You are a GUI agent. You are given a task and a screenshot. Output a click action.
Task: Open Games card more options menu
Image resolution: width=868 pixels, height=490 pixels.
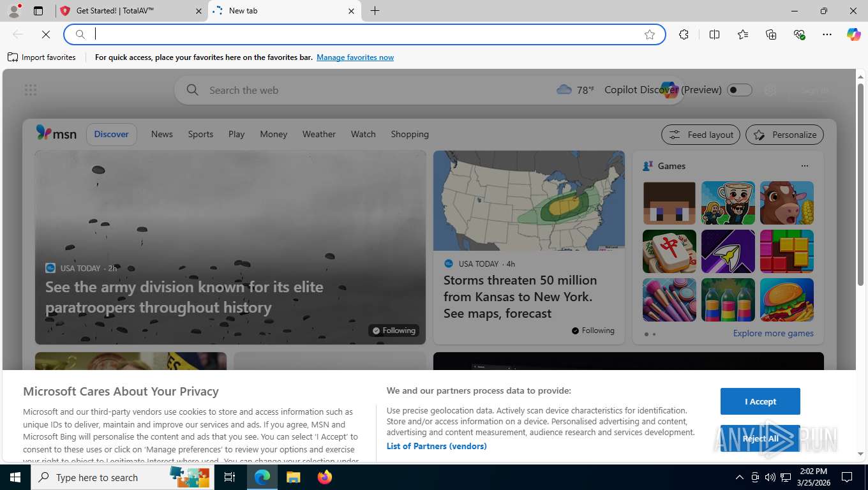pos(805,166)
